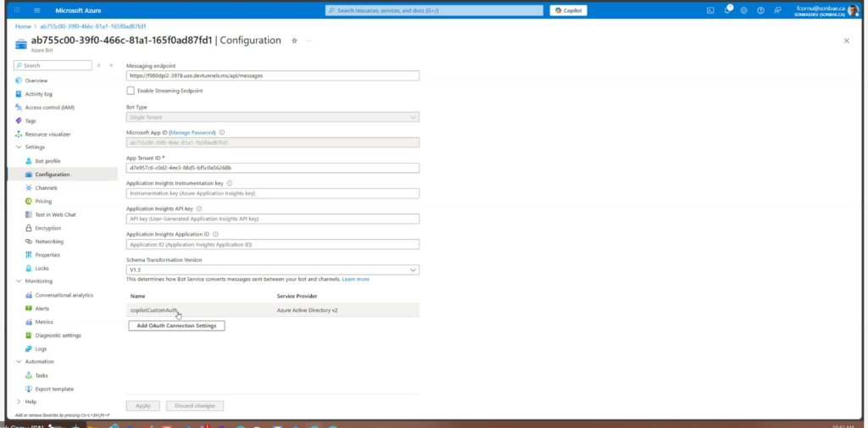
Task: Open Access control (IAM)
Action: (x=49, y=108)
